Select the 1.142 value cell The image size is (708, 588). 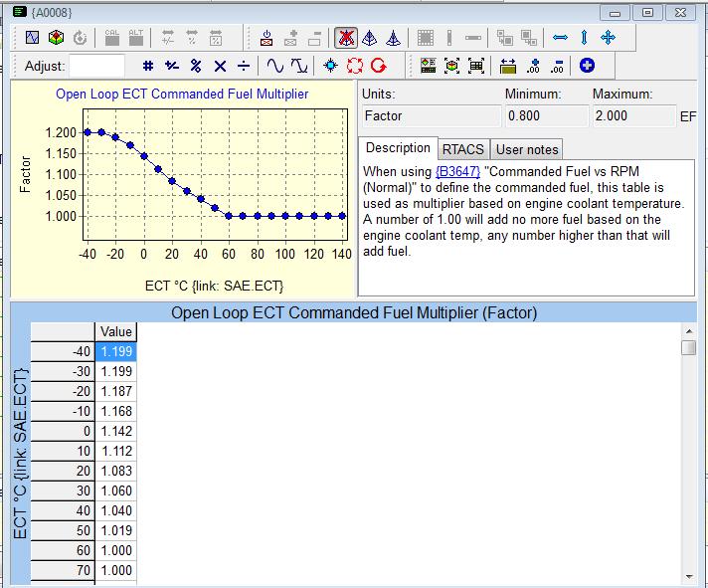(116, 431)
